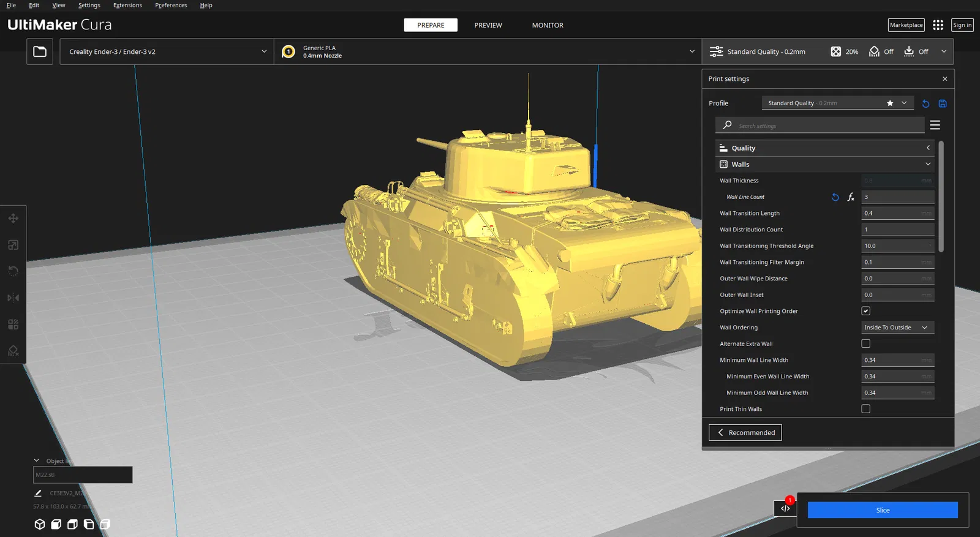Select M22.stl in the object list
Image resolution: width=980 pixels, height=537 pixels.
(x=83, y=475)
